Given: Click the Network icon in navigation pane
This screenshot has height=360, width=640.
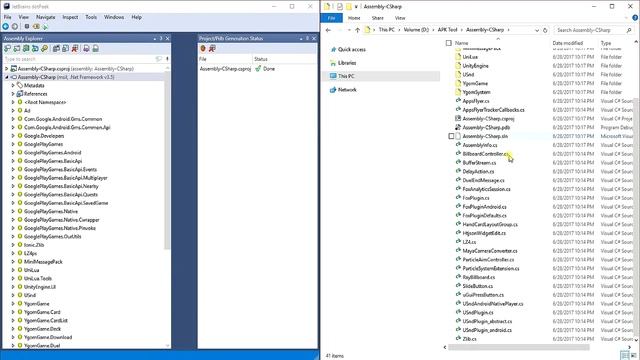Looking at the screenshot, I should click(333, 90).
